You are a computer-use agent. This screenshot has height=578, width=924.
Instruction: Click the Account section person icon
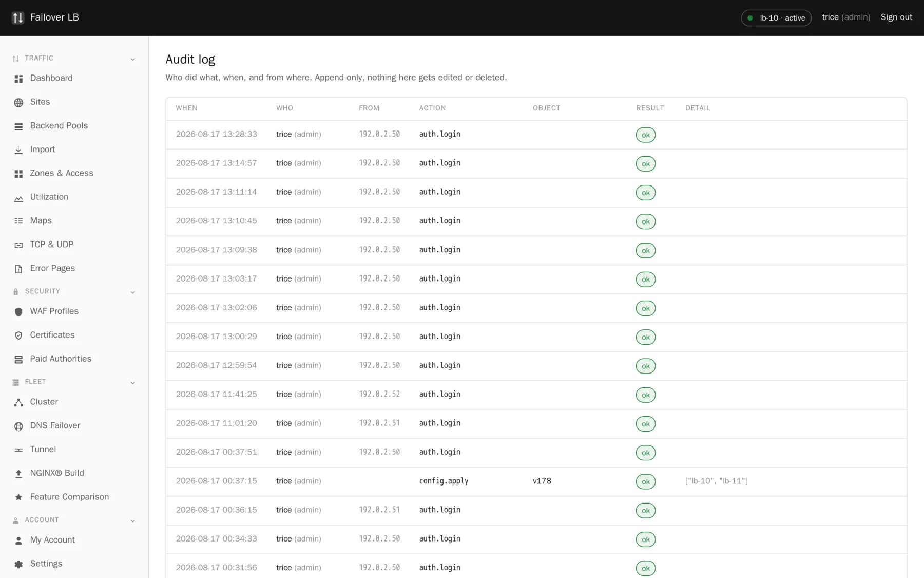click(x=15, y=520)
